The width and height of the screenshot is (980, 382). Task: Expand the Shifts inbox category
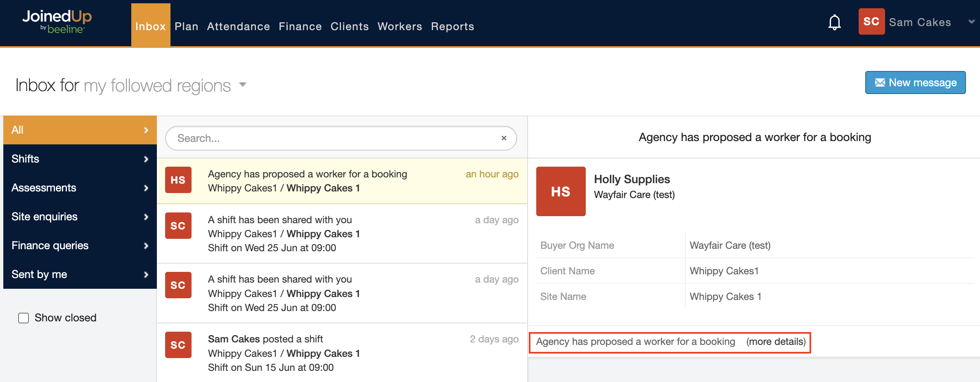coord(80,159)
